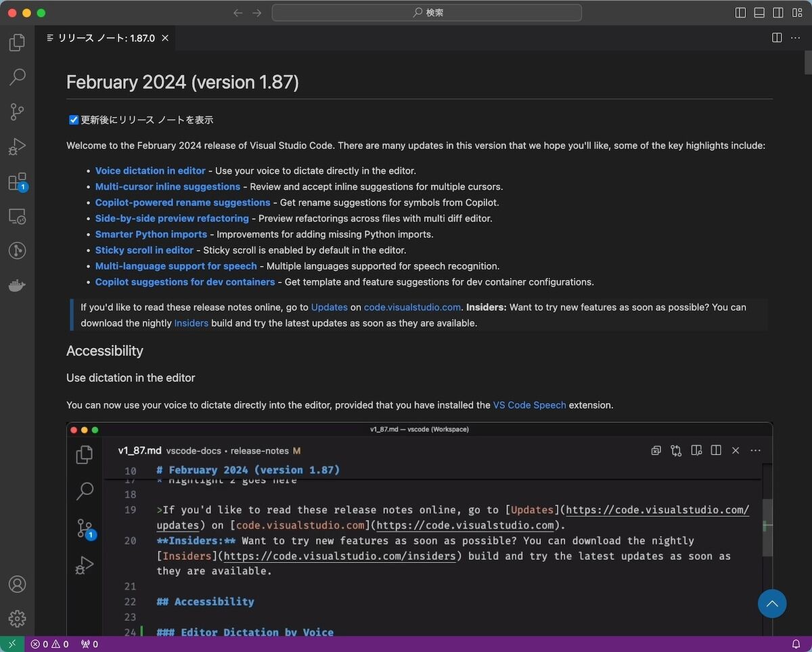Split the editor to the right
The image size is (812, 652).
pyautogui.click(x=777, y=38)
